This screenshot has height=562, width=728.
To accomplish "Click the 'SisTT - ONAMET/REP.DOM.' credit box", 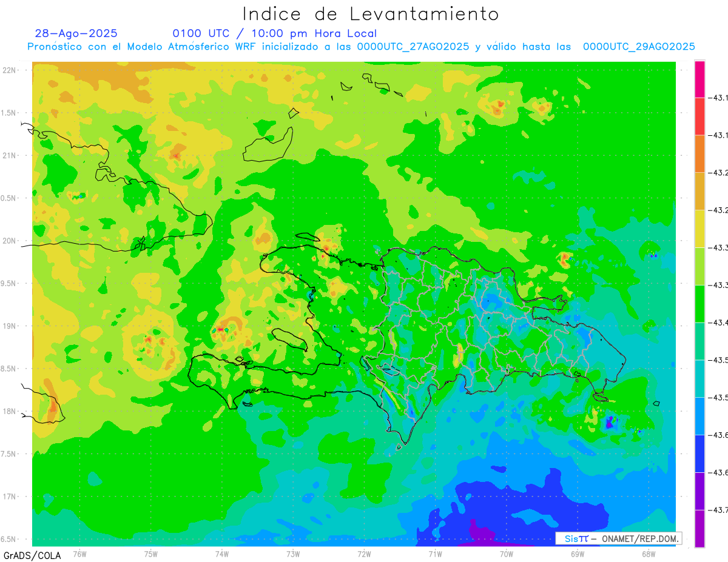I will (618, 538).
